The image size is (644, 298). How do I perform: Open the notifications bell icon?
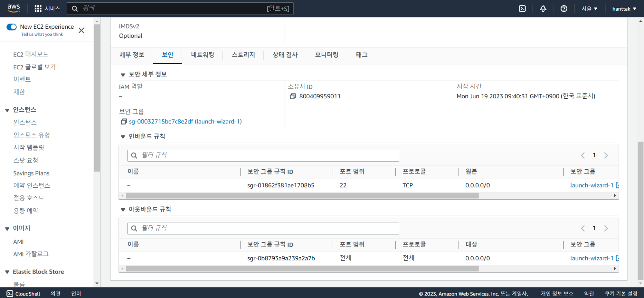pyautogui.click(x=543, y=9)
